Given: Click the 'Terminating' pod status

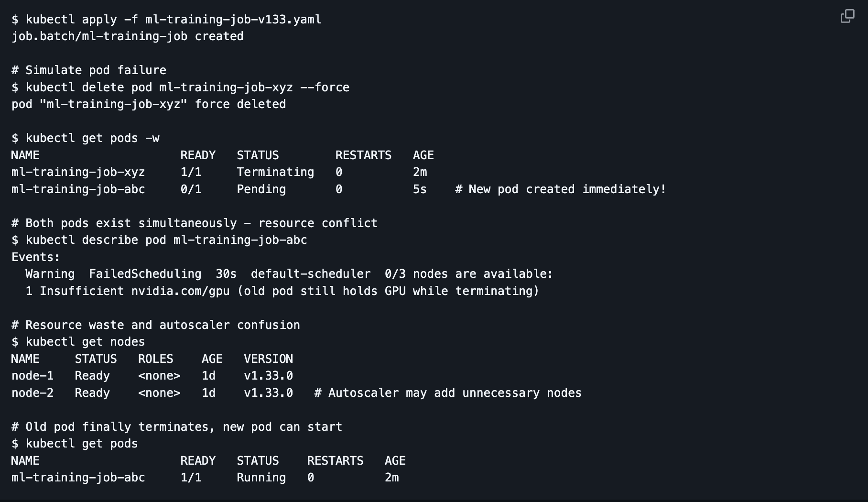Looking at the screenshot, I should (x=275, y=172).
